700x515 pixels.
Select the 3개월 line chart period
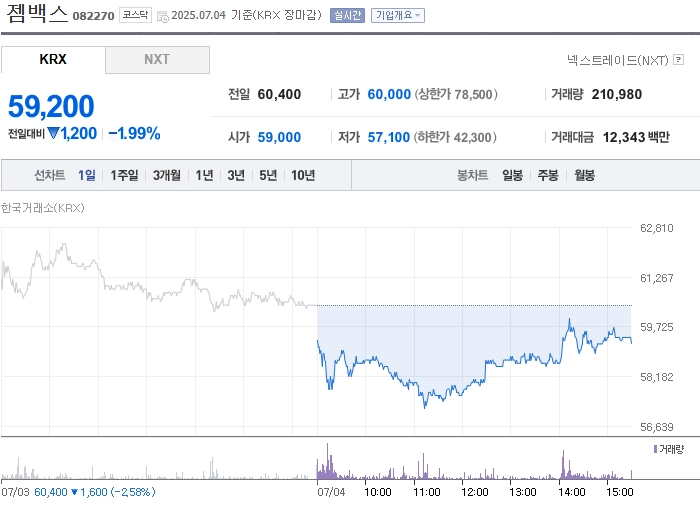[x=167, y=175]
